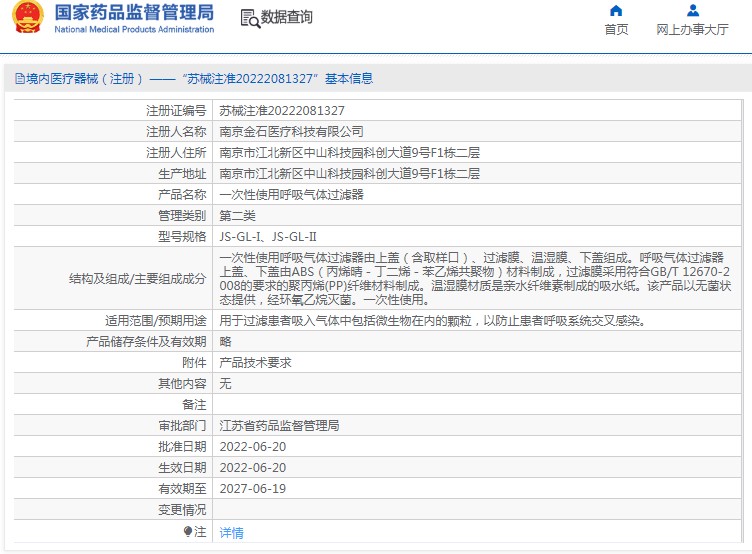
Task: Select 无 in 其他内容 row
Action: point(225,384)
